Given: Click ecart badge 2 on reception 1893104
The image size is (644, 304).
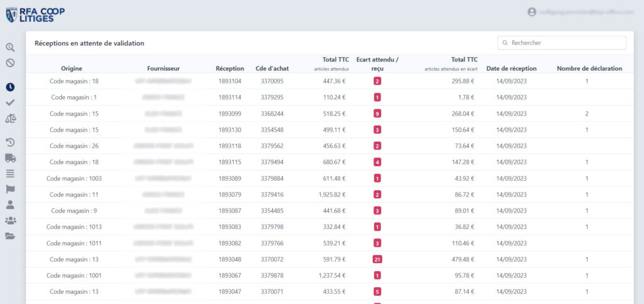Looking at the screenshot, I should pos(377,81).
